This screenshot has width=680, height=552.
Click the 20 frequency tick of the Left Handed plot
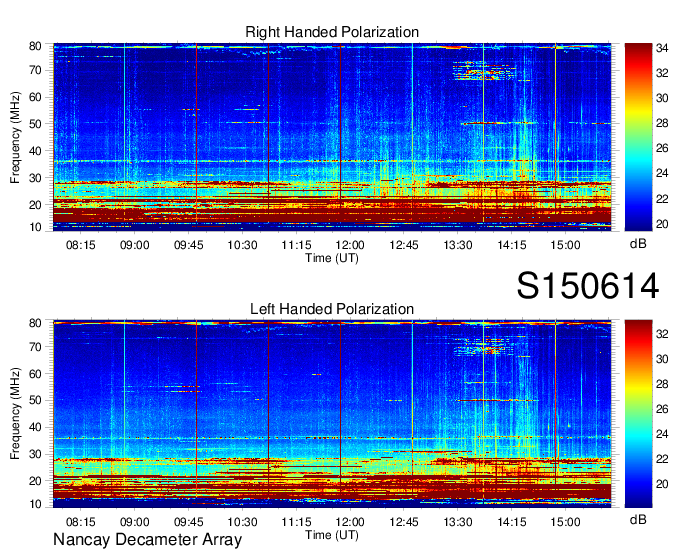point(35,481)
